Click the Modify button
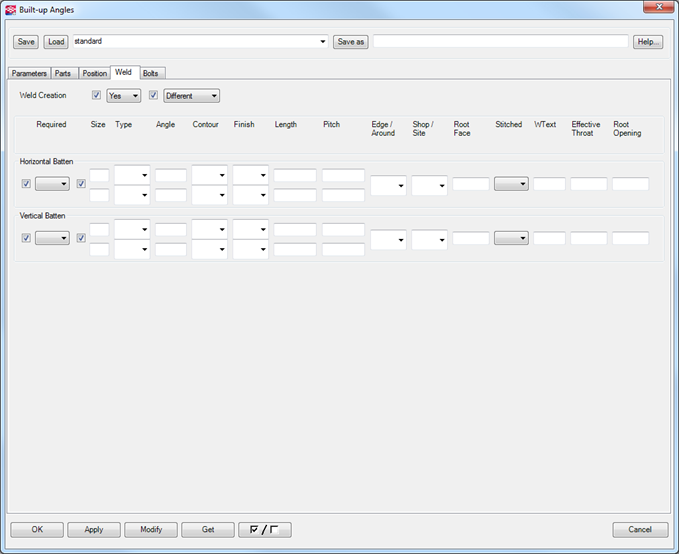The image size is (679, 554). point(151,530)
